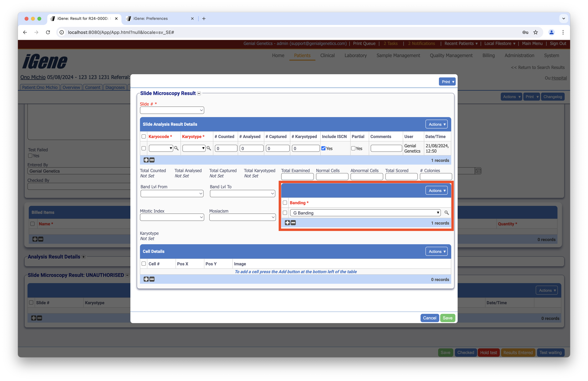Viewport: 588px width, 381px height.
Task: Click the Total Examined input field
Action: 297,177
